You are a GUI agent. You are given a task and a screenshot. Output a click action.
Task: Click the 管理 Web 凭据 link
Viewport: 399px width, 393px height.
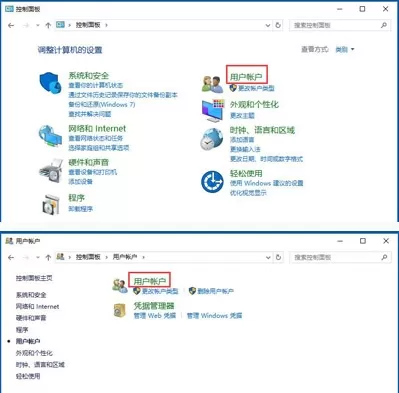[155, 316]
